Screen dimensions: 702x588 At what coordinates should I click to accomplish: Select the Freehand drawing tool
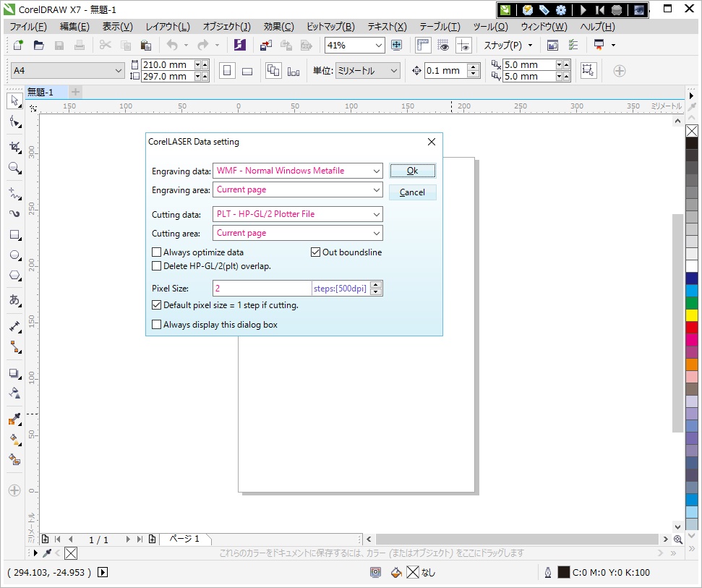pos(14,193)
